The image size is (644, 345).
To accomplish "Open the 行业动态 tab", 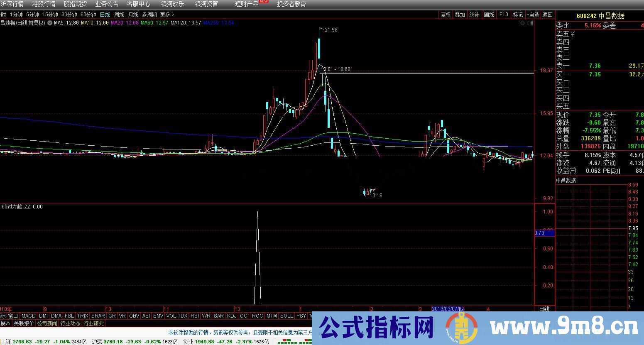I will click(70, 323).
